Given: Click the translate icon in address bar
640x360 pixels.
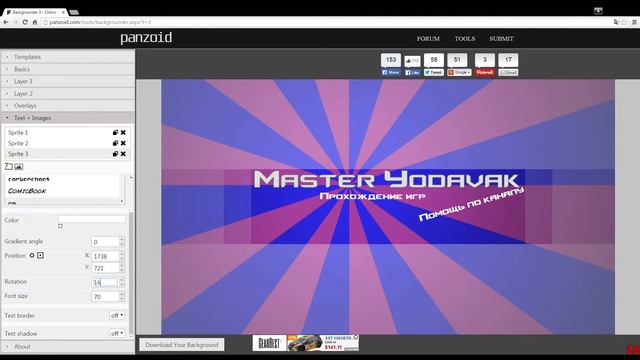Looking at the screenshot, I should tap(616, 22).
